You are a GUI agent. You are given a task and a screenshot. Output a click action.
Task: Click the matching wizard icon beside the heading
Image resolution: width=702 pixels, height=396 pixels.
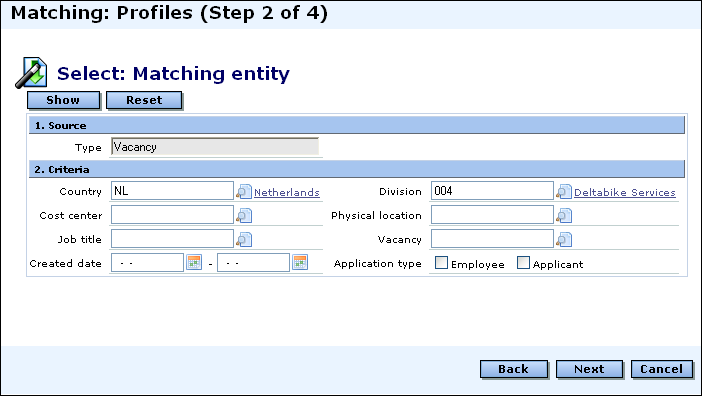click(x=31, y=72)
